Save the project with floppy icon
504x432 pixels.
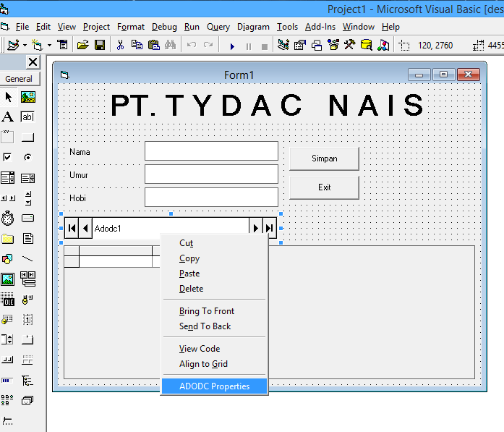(100, 45)
